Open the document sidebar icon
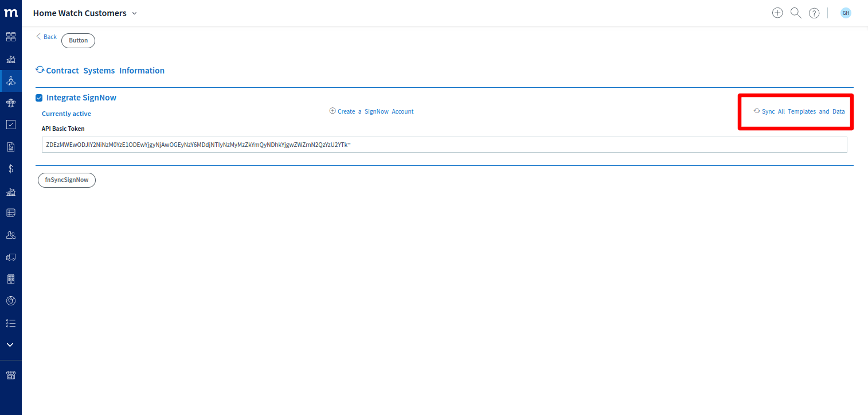Image resolution: width=868 pixels, height=415 pixels. click(10, 147)
